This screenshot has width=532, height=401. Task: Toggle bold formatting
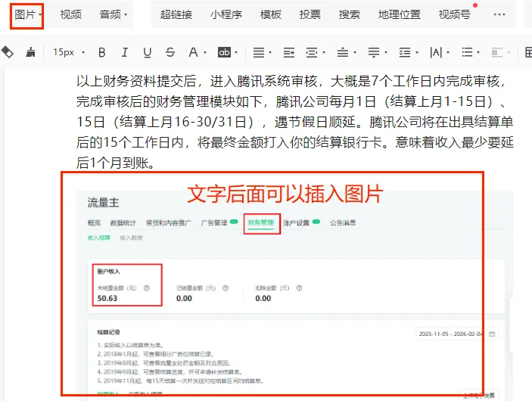click(102, 53)
